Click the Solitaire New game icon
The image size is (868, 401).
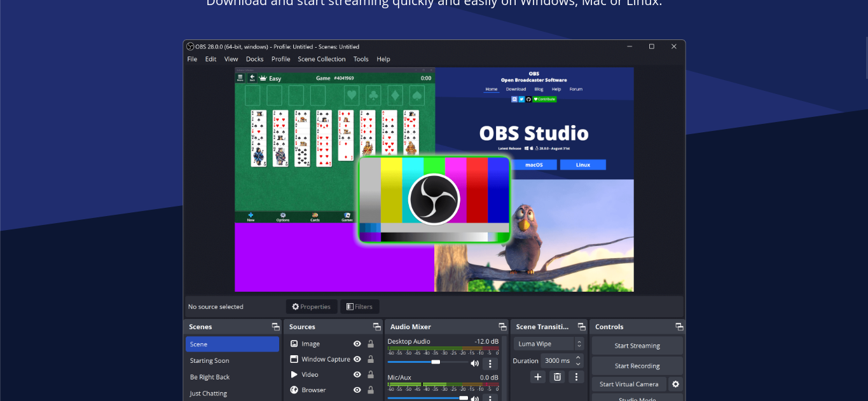tap(251, 217)
